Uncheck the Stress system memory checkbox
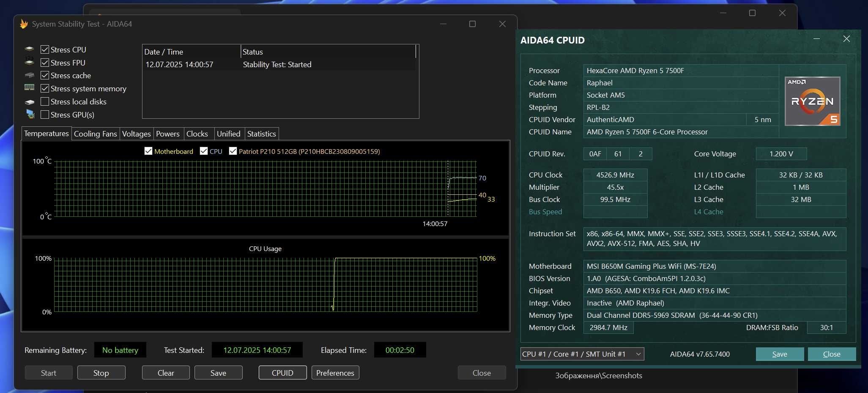Viewport: 868px width, 393px height. [x=45, y=88]
